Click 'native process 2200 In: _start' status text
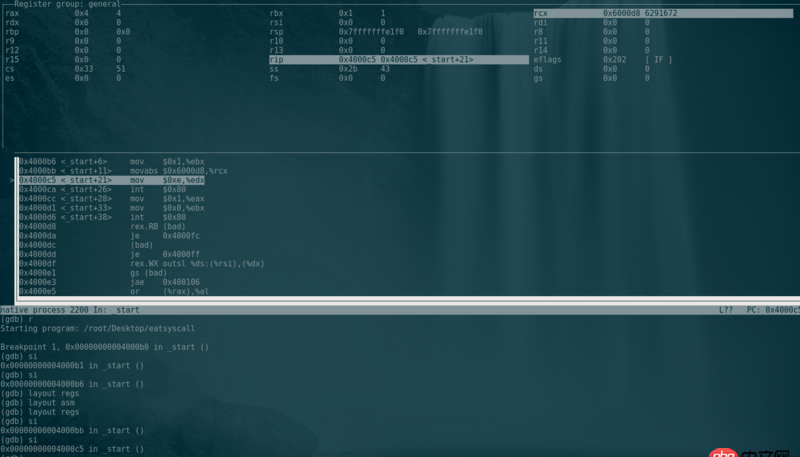The image size is (800, 457). tap(70, 310)
